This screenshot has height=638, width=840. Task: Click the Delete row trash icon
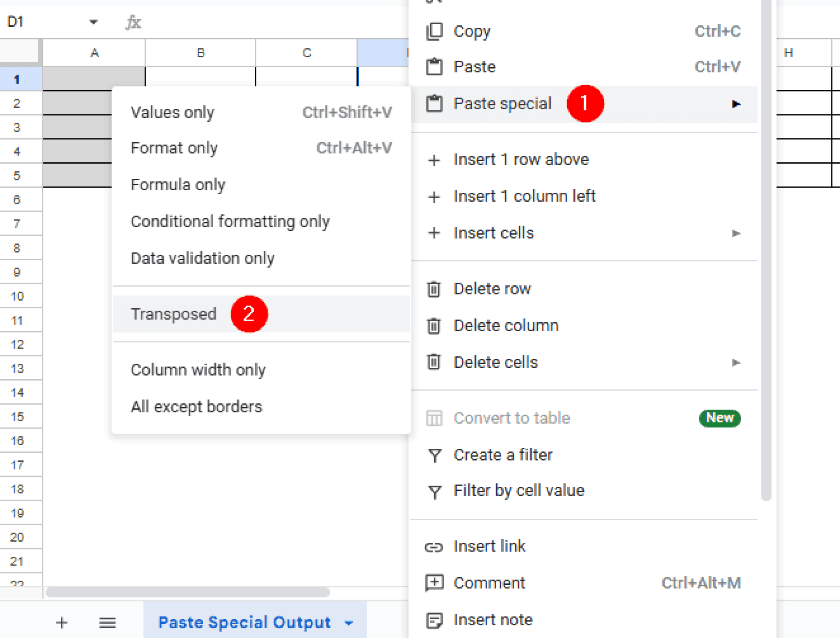434,289
